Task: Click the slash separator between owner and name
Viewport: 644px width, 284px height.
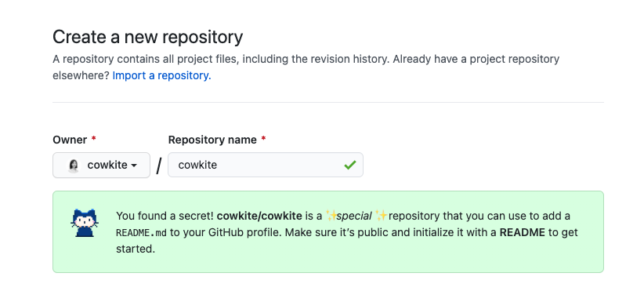Action: coord(159,166)
